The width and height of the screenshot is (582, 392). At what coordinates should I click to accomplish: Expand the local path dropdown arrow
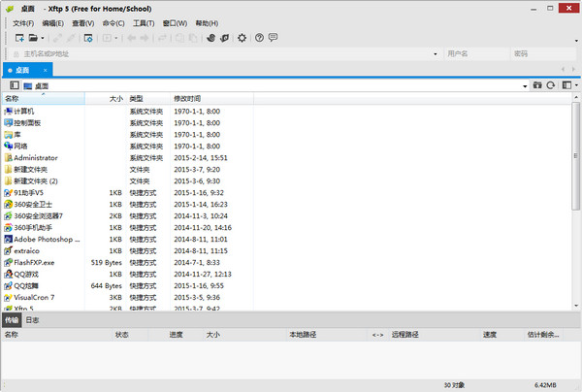(x=524, y=85)
